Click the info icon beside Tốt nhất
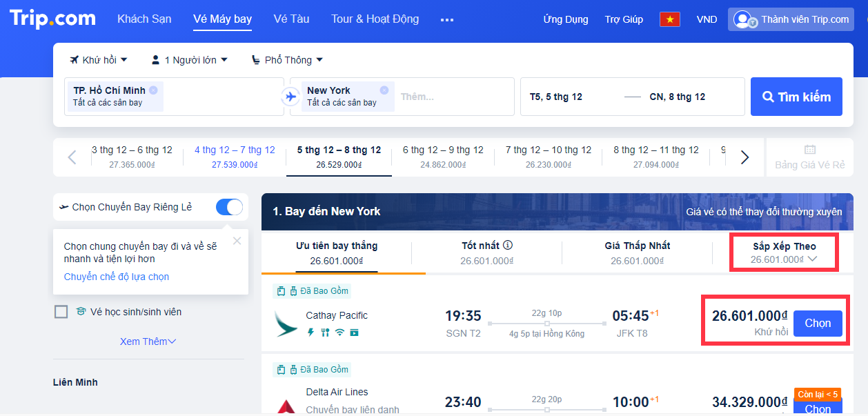This screenshot has width=868, height=416. tap(508, 245)
